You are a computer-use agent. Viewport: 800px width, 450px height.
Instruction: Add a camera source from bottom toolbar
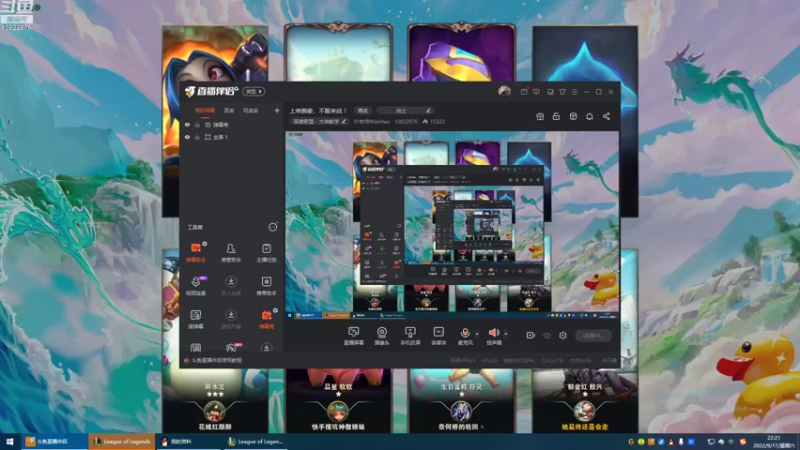click(382, 336)
